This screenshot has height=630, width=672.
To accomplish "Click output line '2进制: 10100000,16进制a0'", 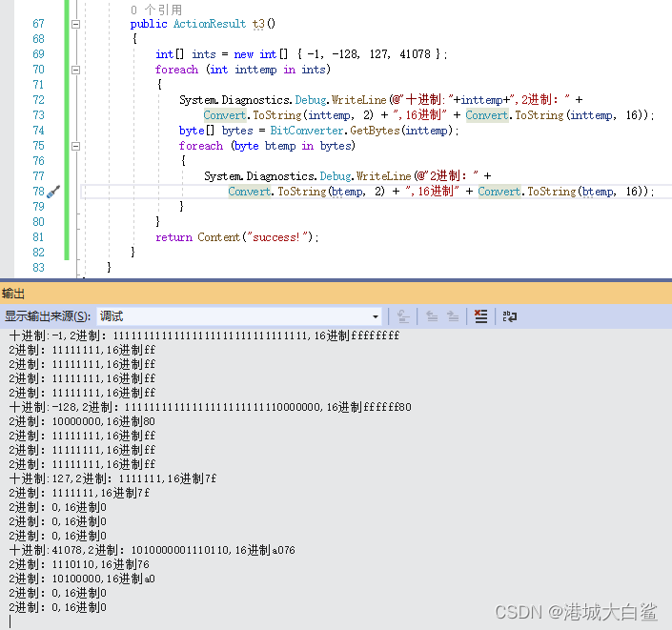I will tap(82, 579).
